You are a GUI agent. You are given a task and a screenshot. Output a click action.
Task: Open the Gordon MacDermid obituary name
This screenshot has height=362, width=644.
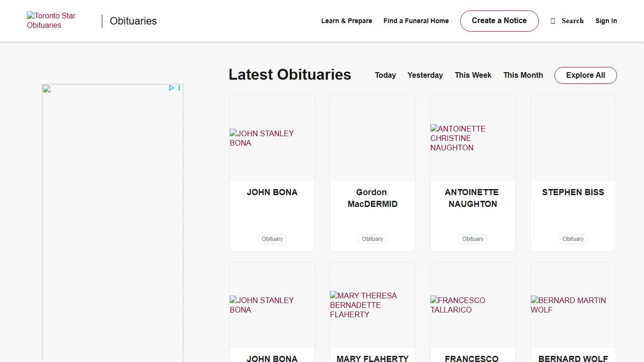pyautogui.click(x=372, y=198)
